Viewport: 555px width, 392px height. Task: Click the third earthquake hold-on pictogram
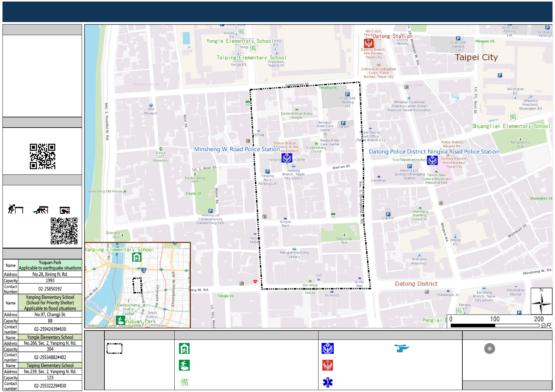pos(65,210)
